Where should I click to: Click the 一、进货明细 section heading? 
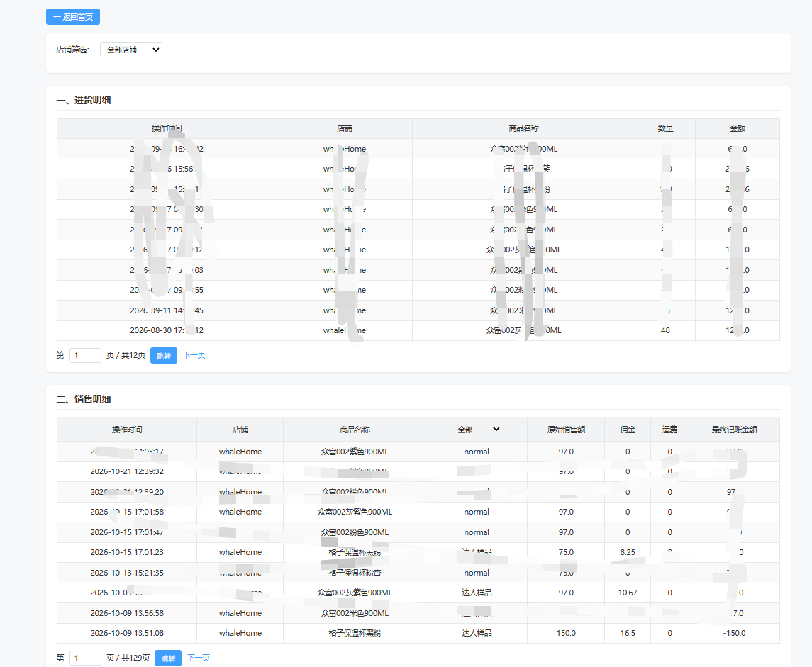tap(84, 101)
